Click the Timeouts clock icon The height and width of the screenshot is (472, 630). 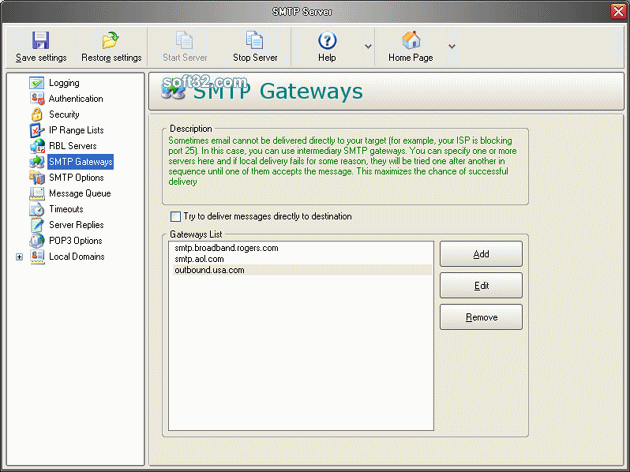(37, 209)
